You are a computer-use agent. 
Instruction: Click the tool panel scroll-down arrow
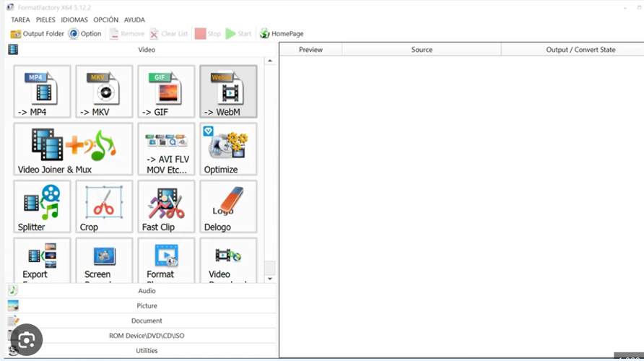click(x=270, y=279)
